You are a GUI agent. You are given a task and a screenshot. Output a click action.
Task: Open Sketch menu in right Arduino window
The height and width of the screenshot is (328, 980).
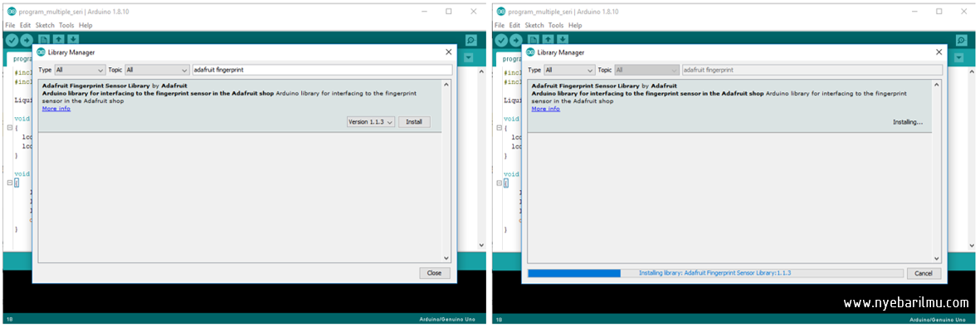[535, 26]
